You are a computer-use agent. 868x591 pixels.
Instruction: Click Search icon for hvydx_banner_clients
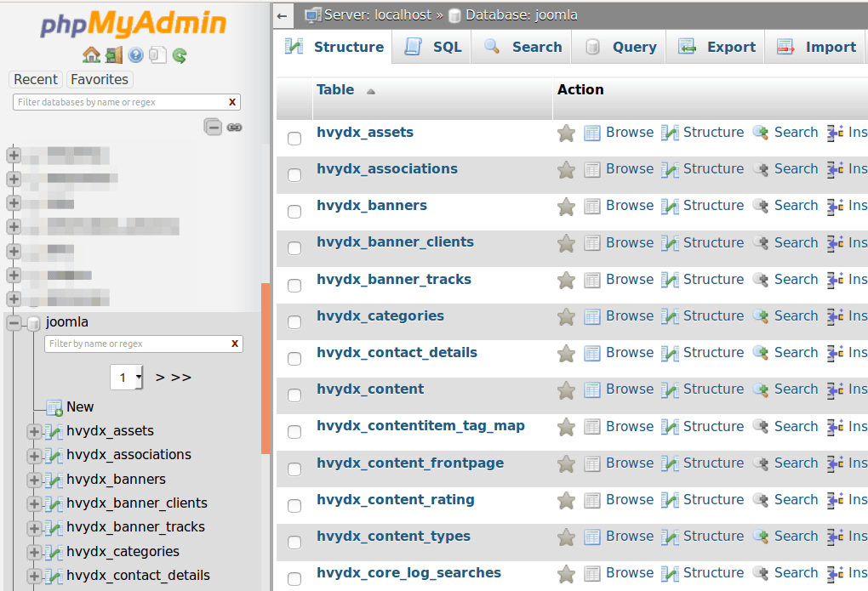tap(761, 243)
